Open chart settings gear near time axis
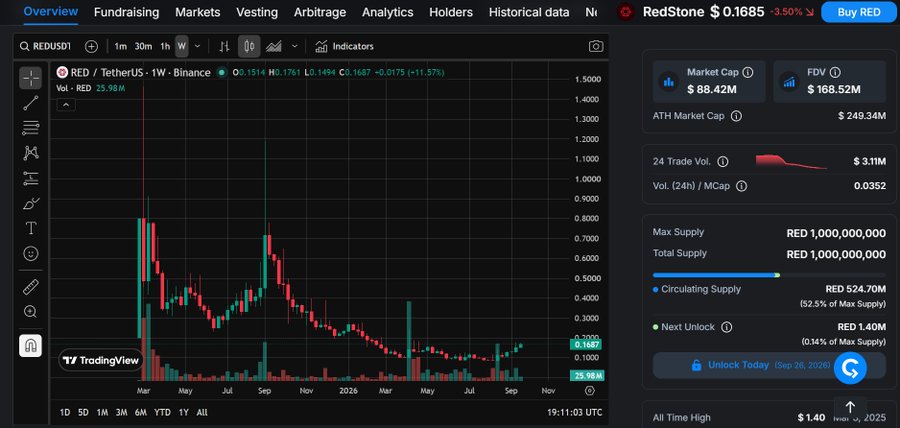This screenshot has height=428, width=900. click(x=589, y=391)
